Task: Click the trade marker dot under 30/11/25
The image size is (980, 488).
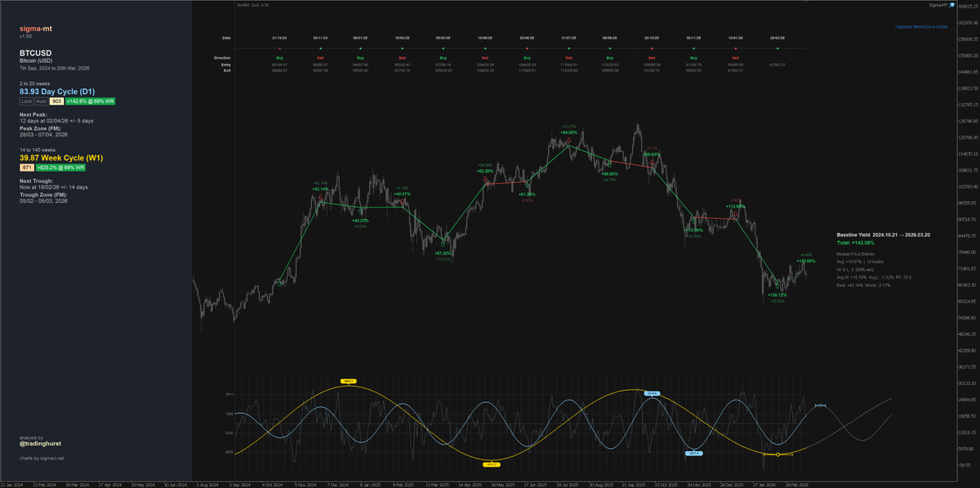Action: click(693, 48)
